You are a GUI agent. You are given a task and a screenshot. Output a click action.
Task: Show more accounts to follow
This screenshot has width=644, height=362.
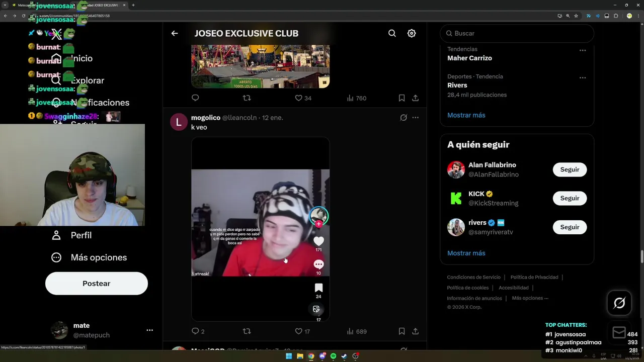point(466,253)
